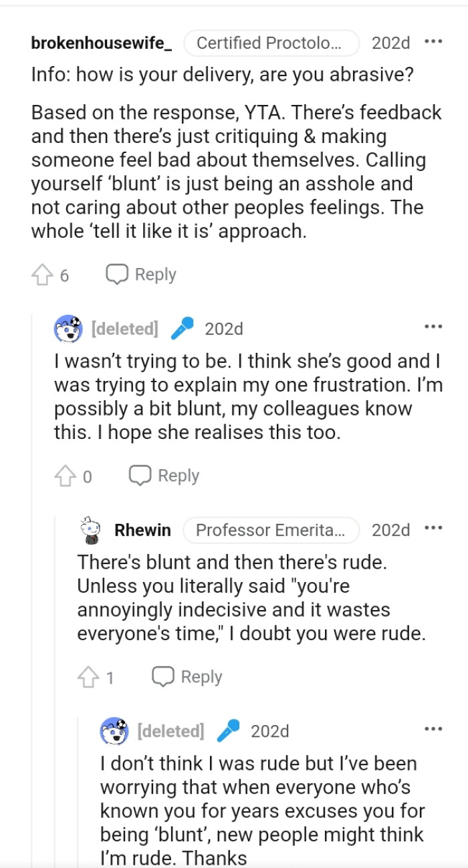
Task: Click the speech bubble icon under the top comment
Action: 117,273
